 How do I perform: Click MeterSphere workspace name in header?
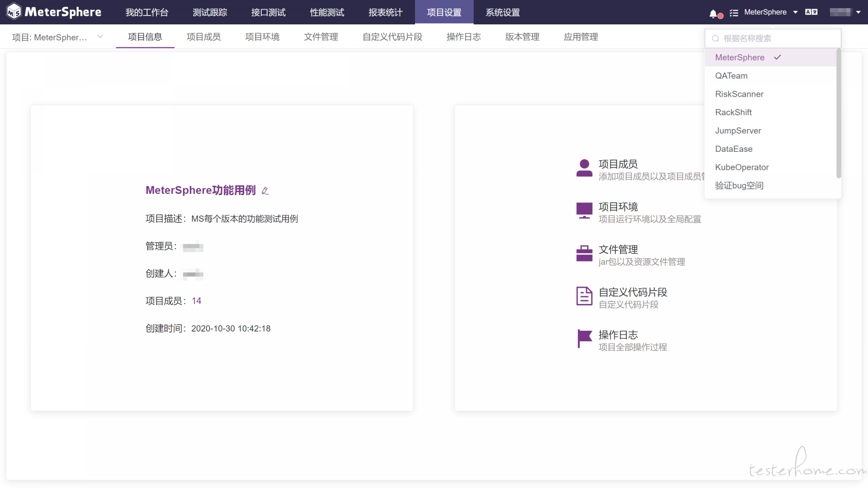pos(765,12)
